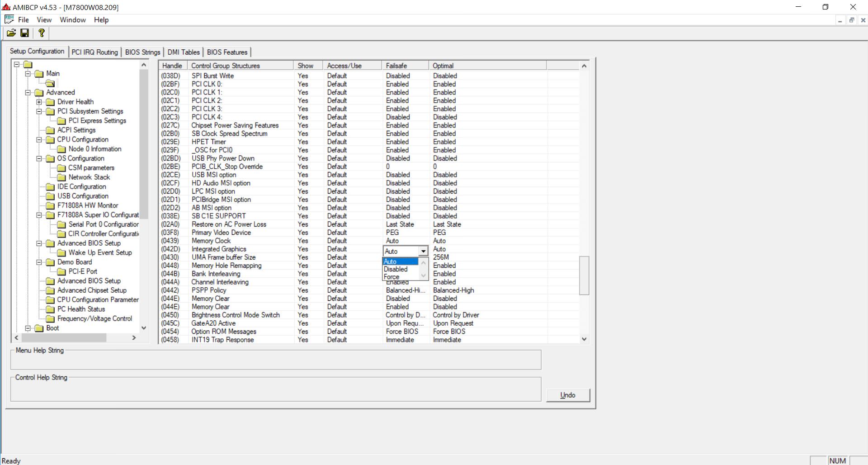Viewport: 868px width, 465px height.
Task: Click the Open file toolbar icon
Action: (11, 33)
